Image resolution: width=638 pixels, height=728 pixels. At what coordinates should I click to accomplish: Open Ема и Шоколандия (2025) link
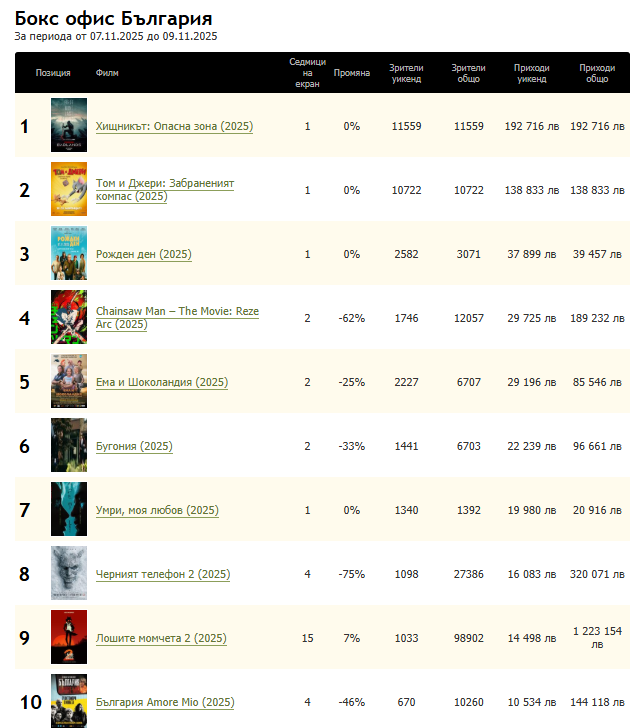click(162, 383)
